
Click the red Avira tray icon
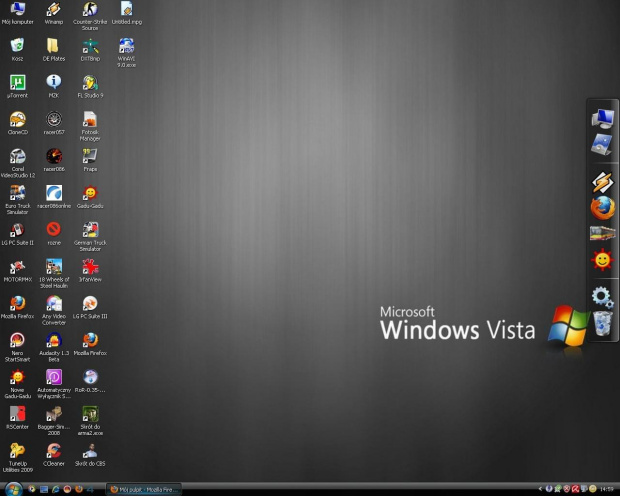(575, 489)
